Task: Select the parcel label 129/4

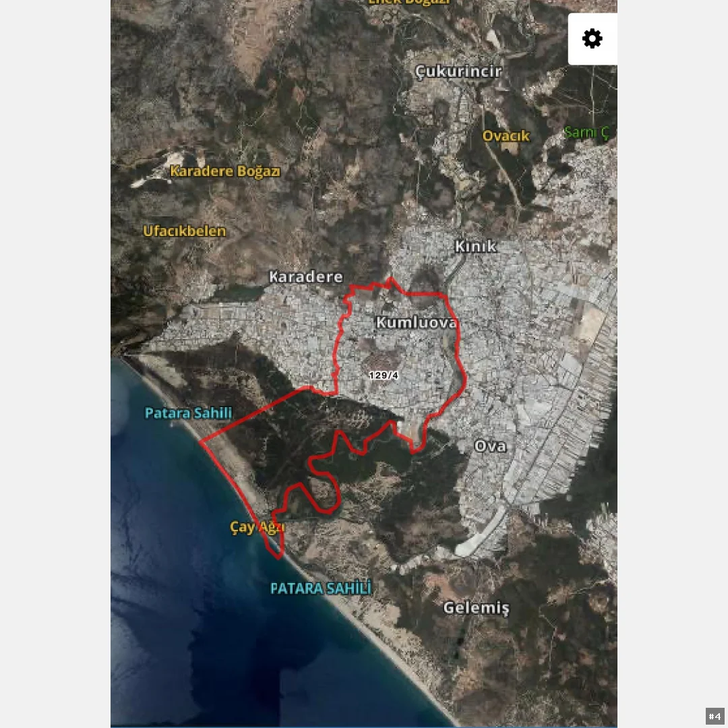Action: (384, 375)
